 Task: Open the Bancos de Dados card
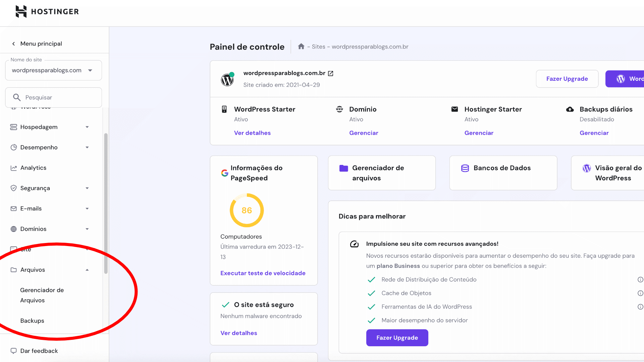[503, 173]
